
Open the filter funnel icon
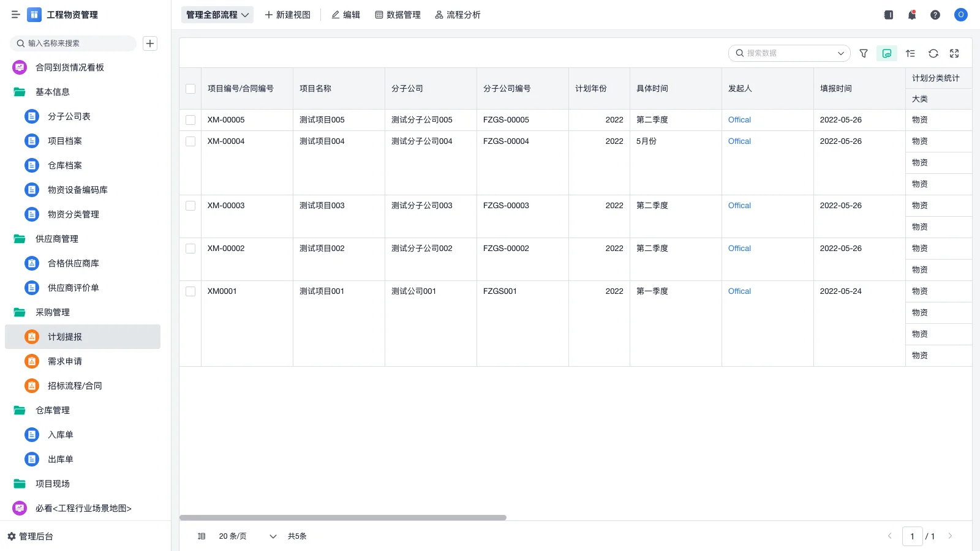click(864, 53)
